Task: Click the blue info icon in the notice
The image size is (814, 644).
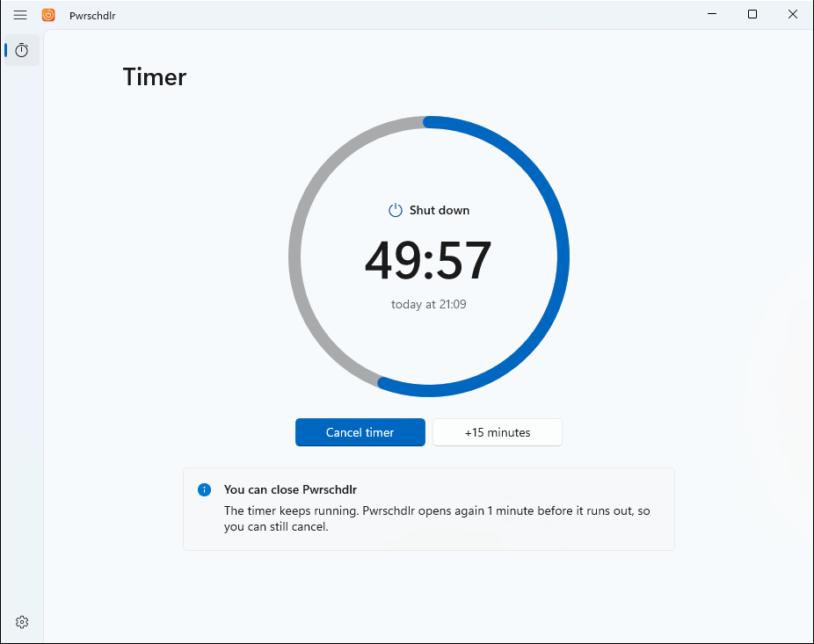Action: [205, 490]
